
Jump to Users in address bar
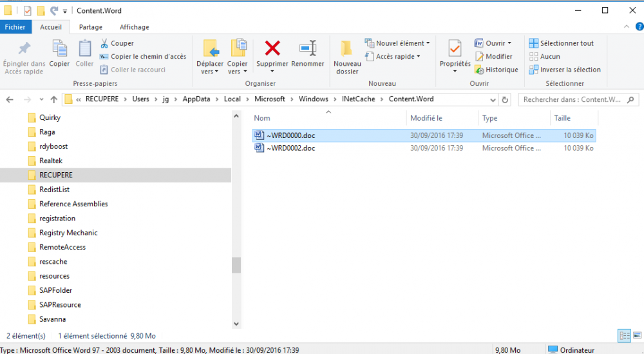pyautogui.click(x=140, y=99)
